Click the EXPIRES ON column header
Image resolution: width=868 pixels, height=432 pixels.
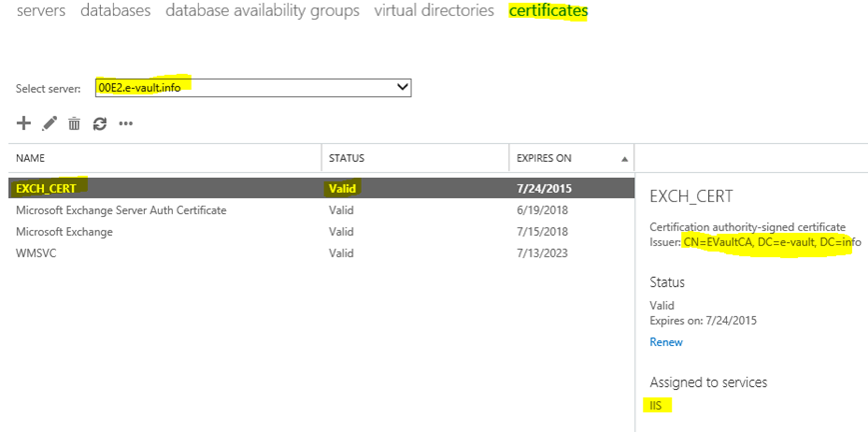tap(543, 158)
